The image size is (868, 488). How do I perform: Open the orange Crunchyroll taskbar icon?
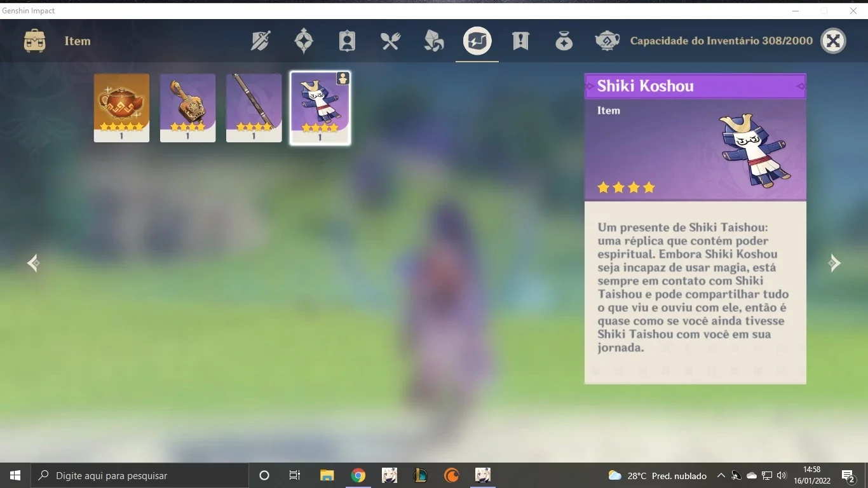pyautogui.click(x=452, y=475)
